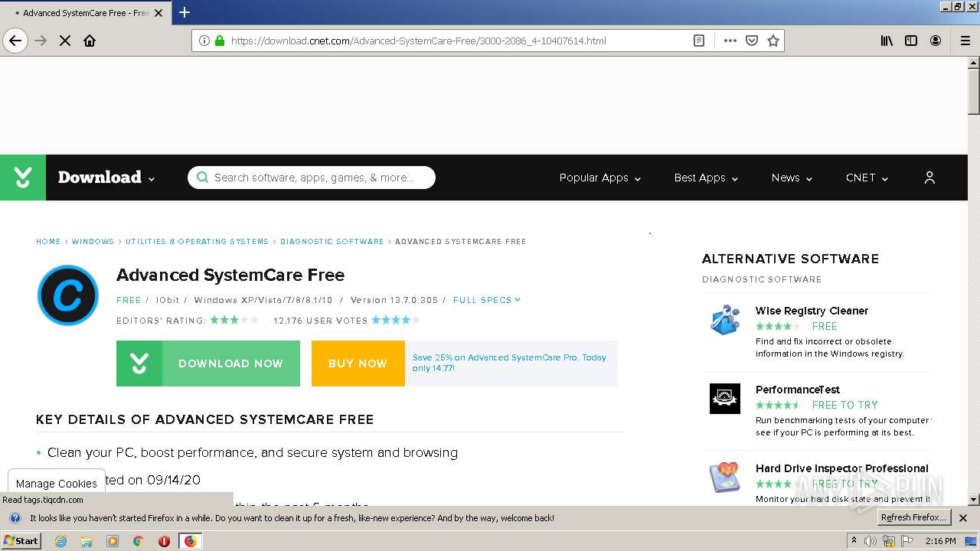Click the Manage Cookies button

[57, 484]
